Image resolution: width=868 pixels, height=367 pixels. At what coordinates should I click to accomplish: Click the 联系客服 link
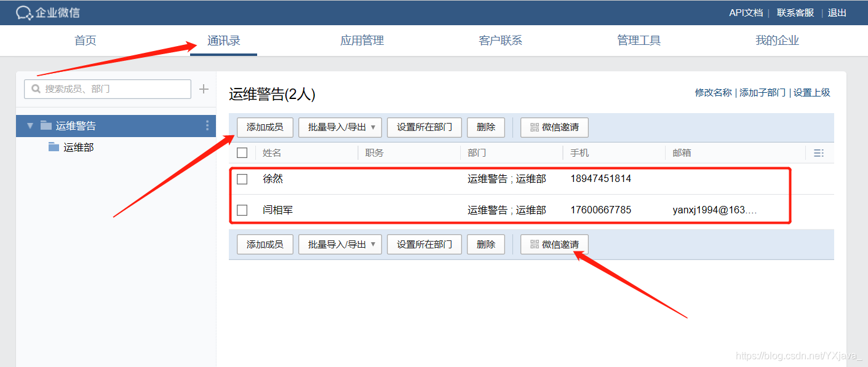(795, 12)
